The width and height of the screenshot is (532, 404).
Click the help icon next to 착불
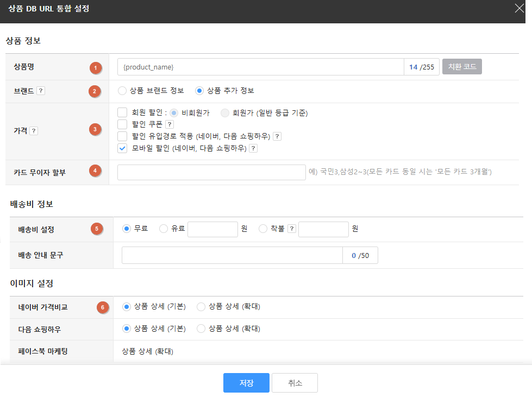click(x=292, y=229)
